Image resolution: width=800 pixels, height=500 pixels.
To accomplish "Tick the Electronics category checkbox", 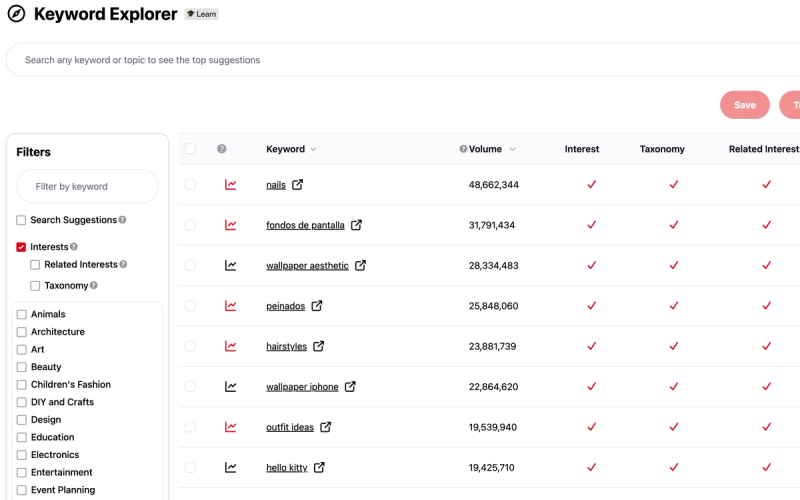I will 22,455.
